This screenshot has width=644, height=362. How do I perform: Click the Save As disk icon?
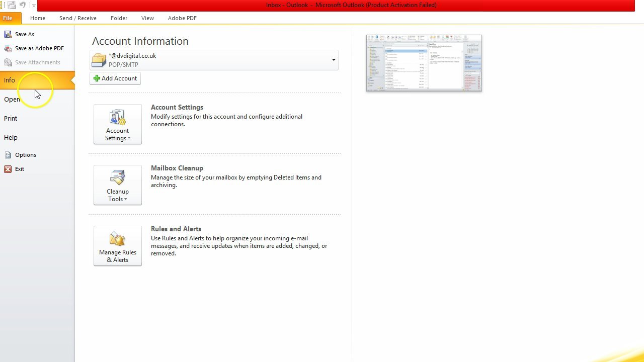click(x=8, y=34)
